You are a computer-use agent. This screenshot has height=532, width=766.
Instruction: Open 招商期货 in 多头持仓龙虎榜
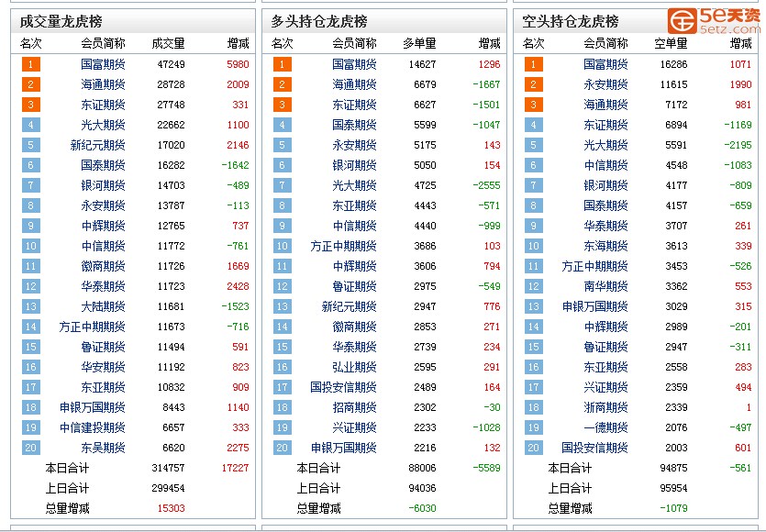tap(354, 407)
